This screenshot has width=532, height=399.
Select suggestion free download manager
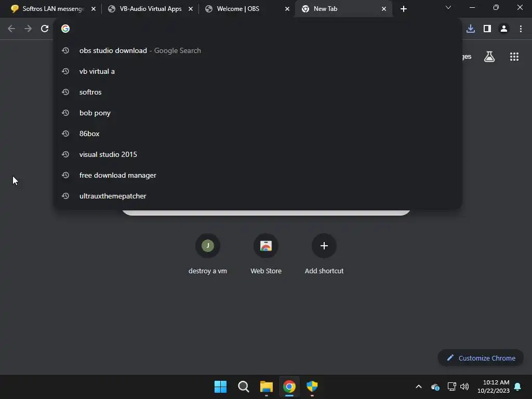pyautogui.click(x=258, y=175)
